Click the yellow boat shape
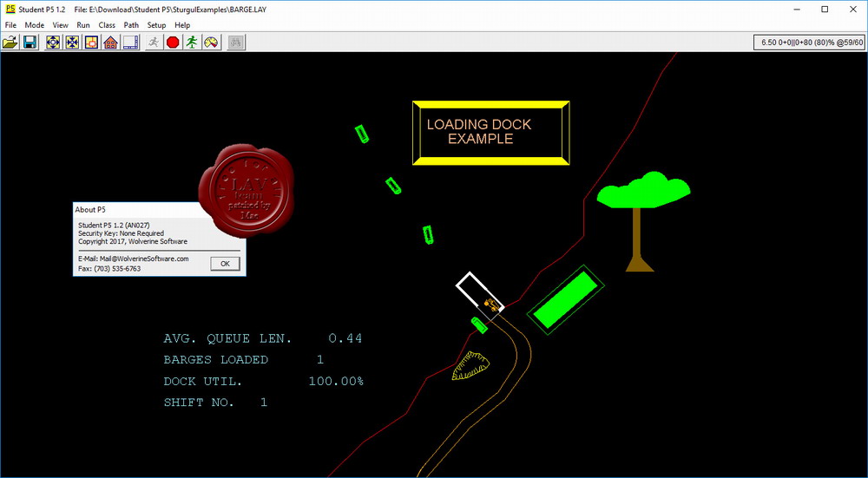 [x=470, y=366]
